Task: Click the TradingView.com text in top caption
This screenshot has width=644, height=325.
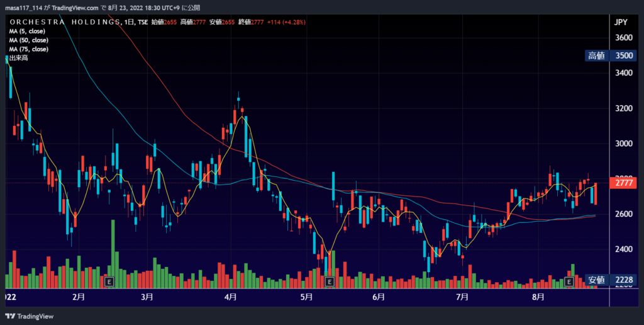Action: 75,8
